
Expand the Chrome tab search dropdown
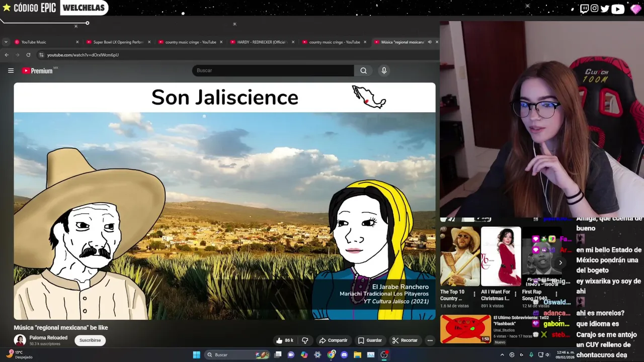pyautogui.click(x=6, y=42)
